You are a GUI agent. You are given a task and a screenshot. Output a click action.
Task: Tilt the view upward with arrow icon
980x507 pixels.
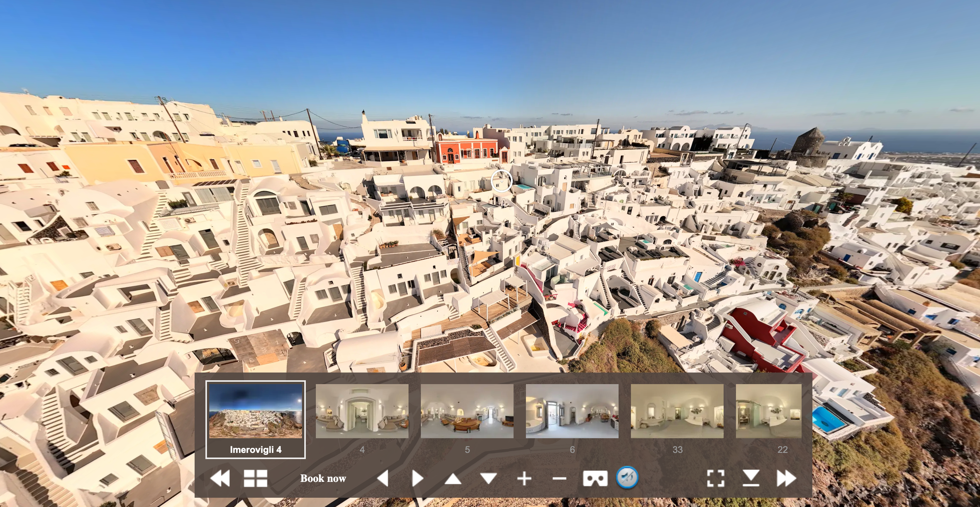453,478
